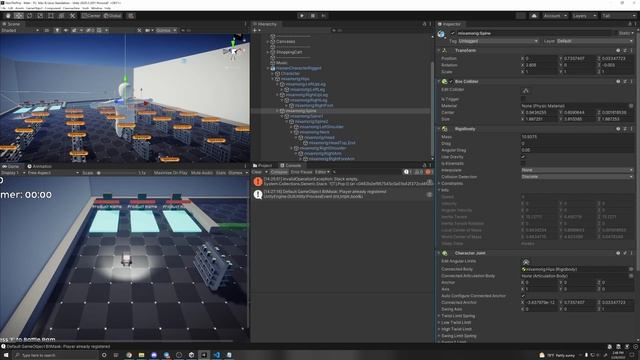Toggle console error count filter
Viewport: 640px width, 360px height.
point(428,172)
